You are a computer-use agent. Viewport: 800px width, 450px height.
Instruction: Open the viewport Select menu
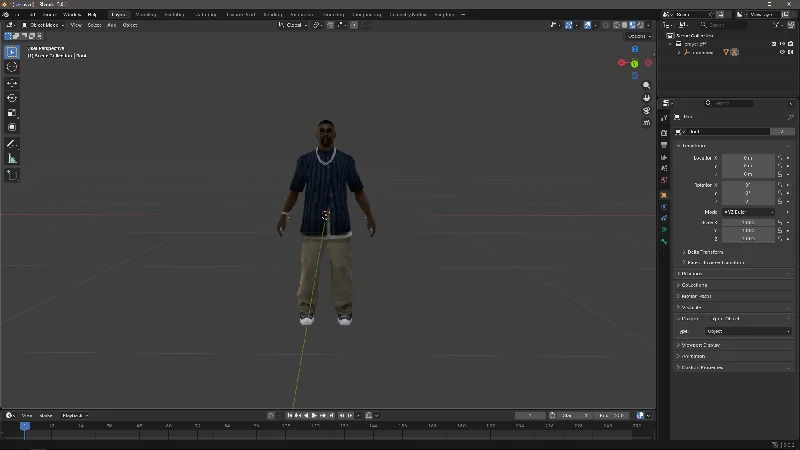94,25
